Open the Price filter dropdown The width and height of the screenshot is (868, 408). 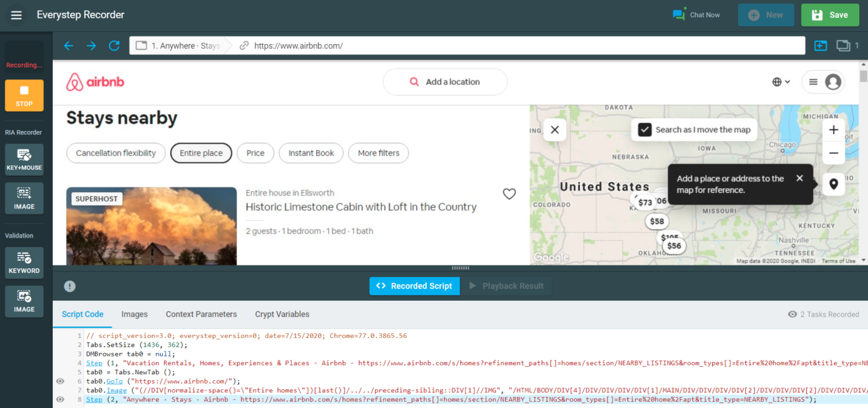[255, 153]
